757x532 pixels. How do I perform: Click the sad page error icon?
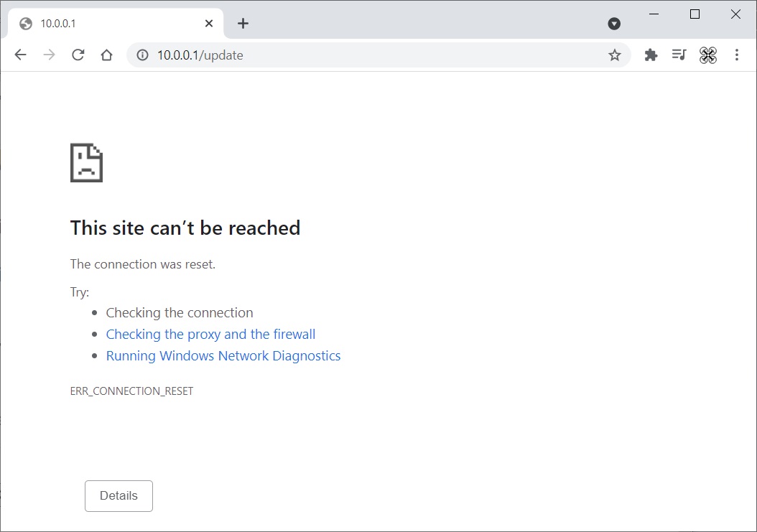[86, 163]
